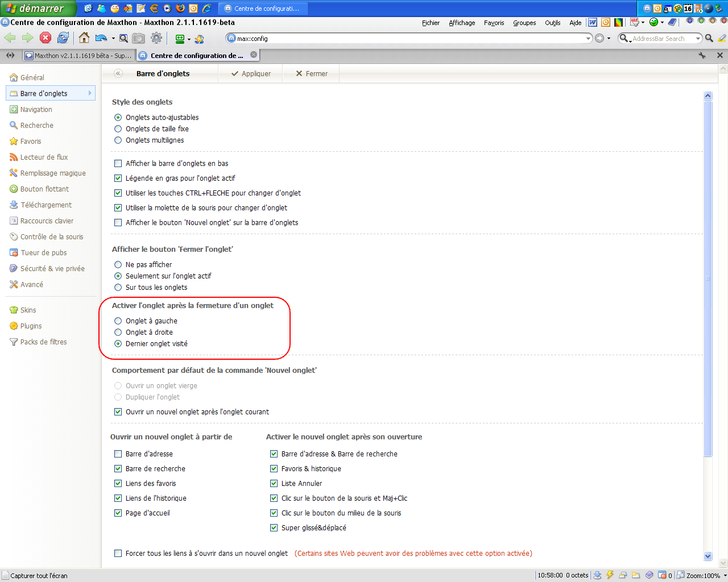
Task: Launch the Word icon in the menu bar
Action: [x=593, y=23]
